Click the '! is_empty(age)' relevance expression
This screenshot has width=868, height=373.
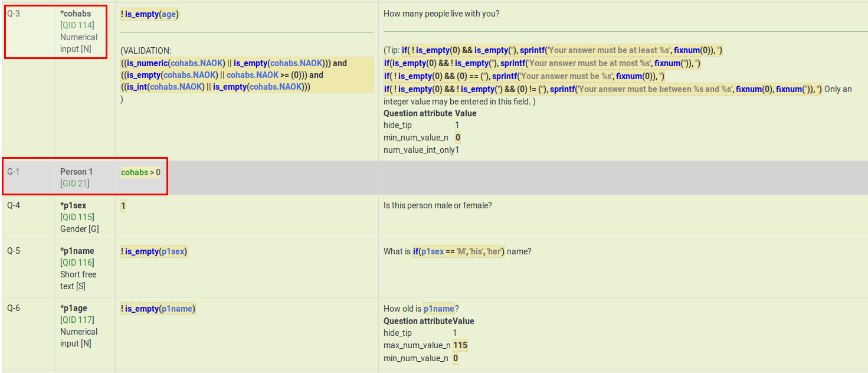click(x=150, y=15)
